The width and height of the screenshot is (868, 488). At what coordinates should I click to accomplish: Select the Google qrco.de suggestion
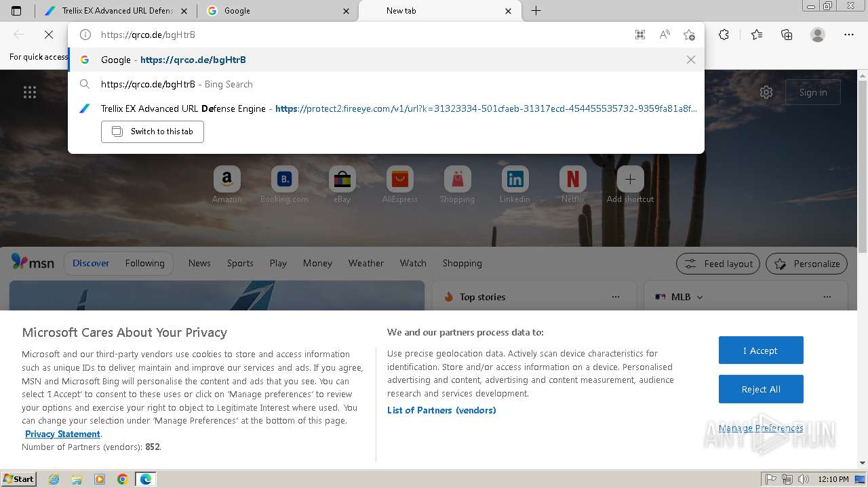click(x=386, y=60)
